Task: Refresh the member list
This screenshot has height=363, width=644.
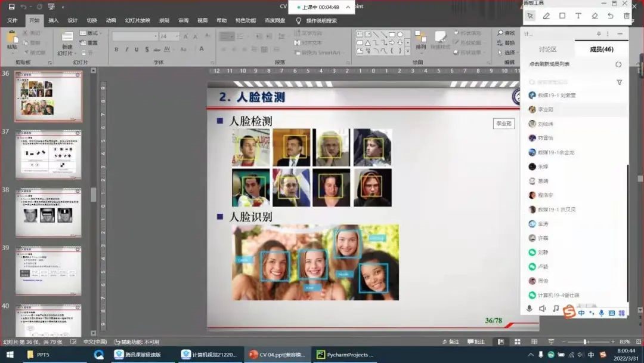Action: pyautogui.click(x=618, y=64)
